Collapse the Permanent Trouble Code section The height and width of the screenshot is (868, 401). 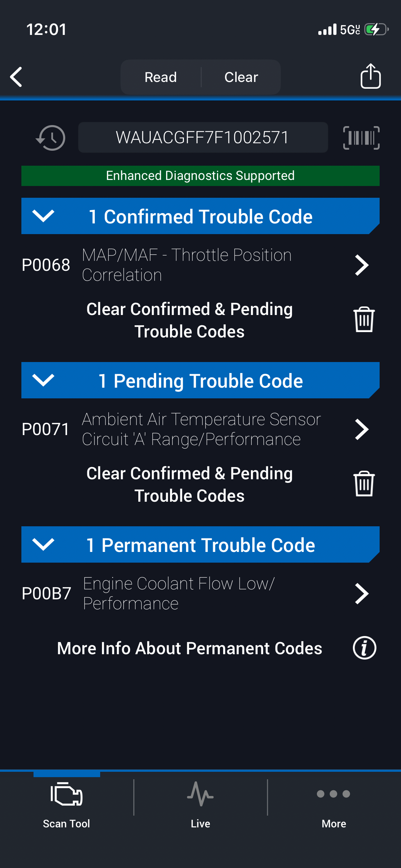pos(43,544)
